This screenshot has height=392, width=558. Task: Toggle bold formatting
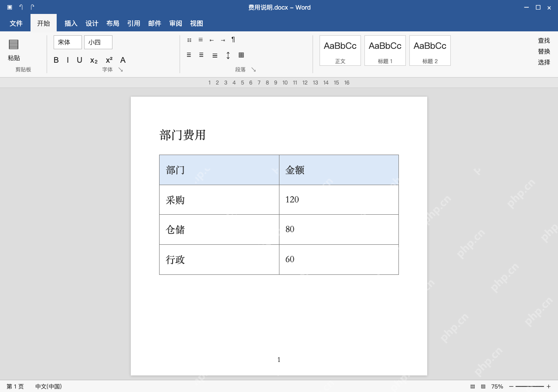pos(56,61)
